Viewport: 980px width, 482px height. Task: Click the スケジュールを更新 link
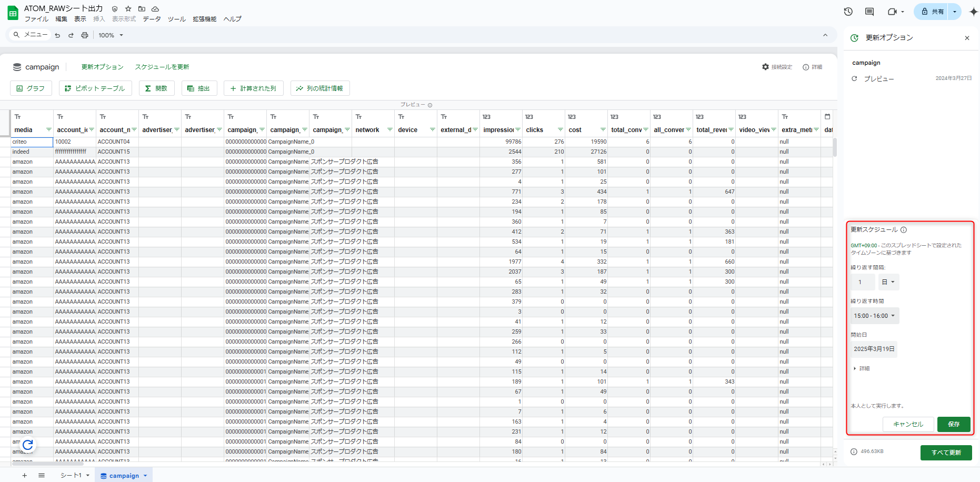[x=162, y=67]
